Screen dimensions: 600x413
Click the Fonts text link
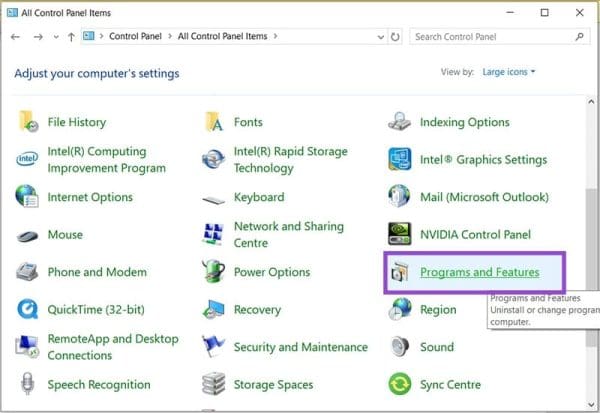click(x=248, y=122)
